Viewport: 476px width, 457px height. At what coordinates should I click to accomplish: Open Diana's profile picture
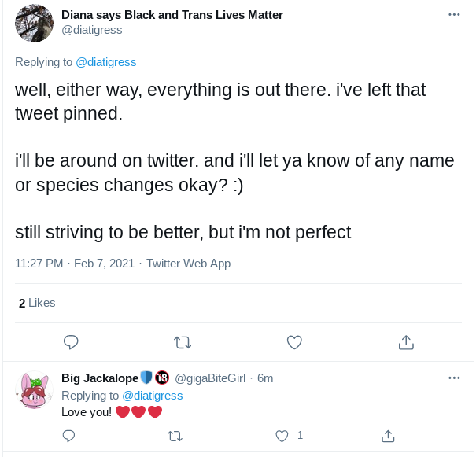click(x=34, y=23)
